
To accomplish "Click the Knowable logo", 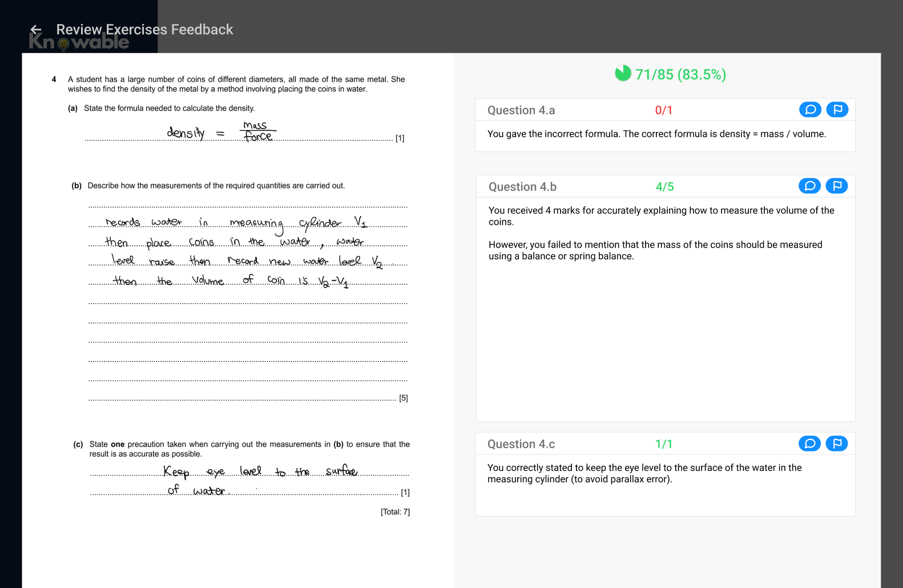I will click(x=79, y=42).
